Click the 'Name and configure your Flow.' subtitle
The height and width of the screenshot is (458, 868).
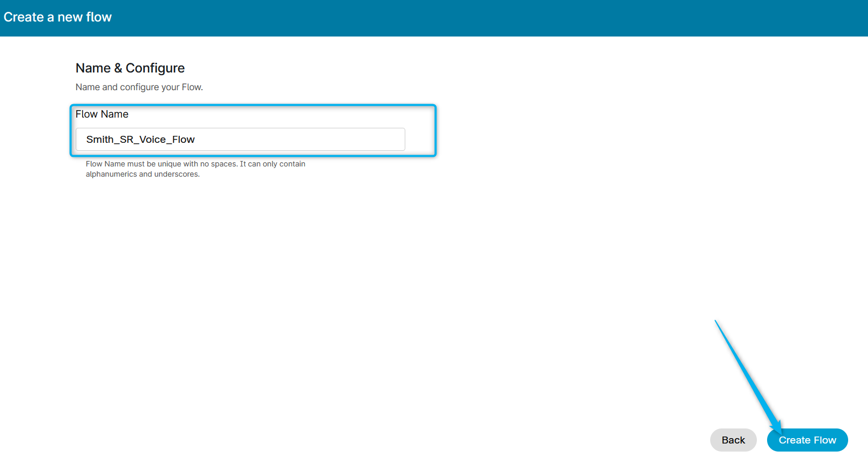tap(139, 87)
